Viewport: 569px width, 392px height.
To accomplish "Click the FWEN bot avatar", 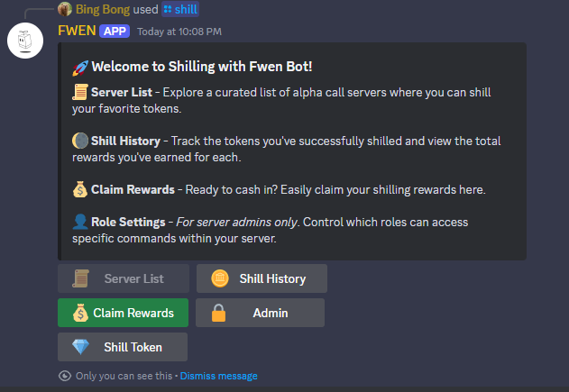I will [26, 41].
